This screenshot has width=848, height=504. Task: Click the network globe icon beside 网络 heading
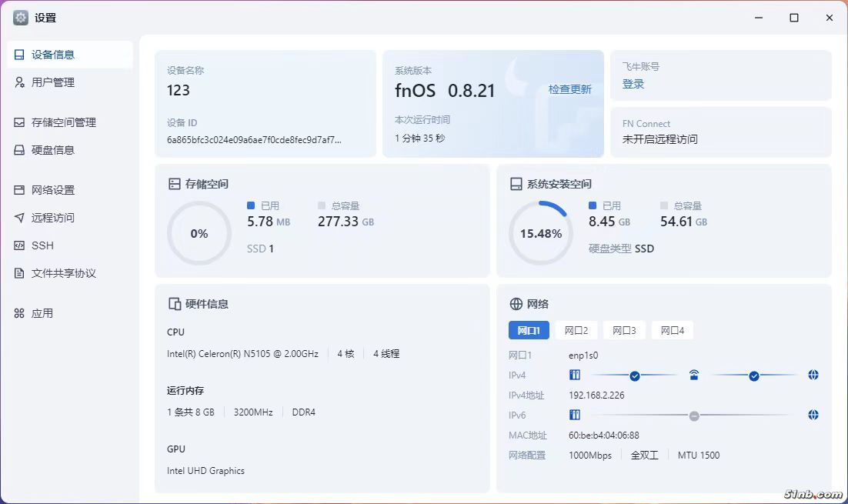pyautogui.click(x=516, y=304)
